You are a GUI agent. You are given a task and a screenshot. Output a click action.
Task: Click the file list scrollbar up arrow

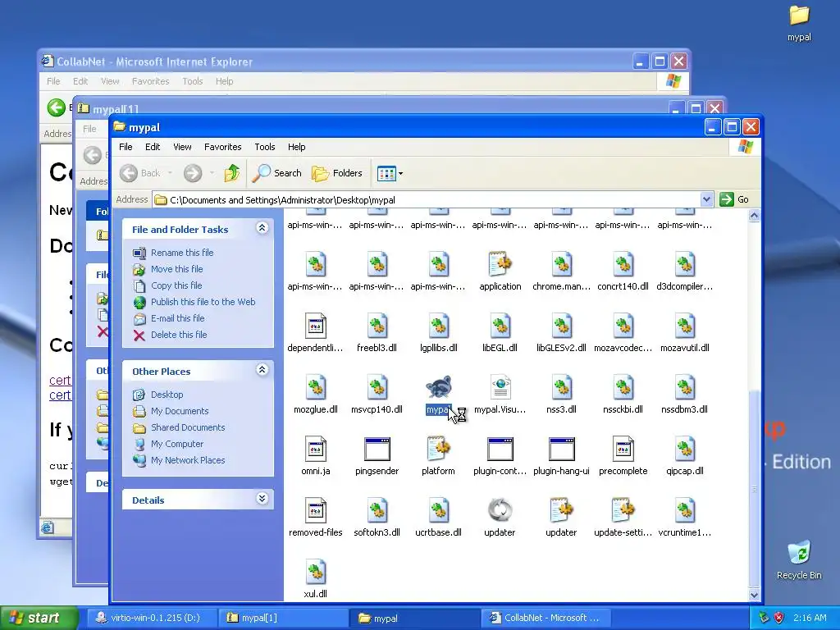pyautogui.click(x=755, y=216)
